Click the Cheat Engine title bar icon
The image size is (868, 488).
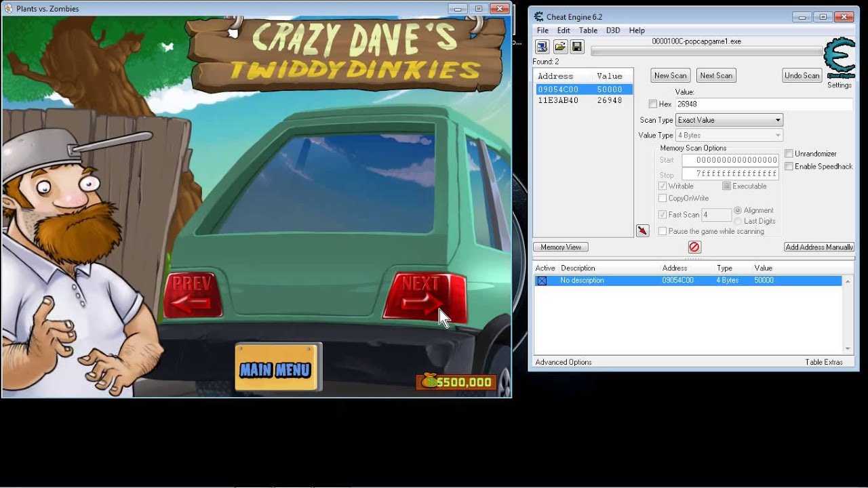[538, 17]
